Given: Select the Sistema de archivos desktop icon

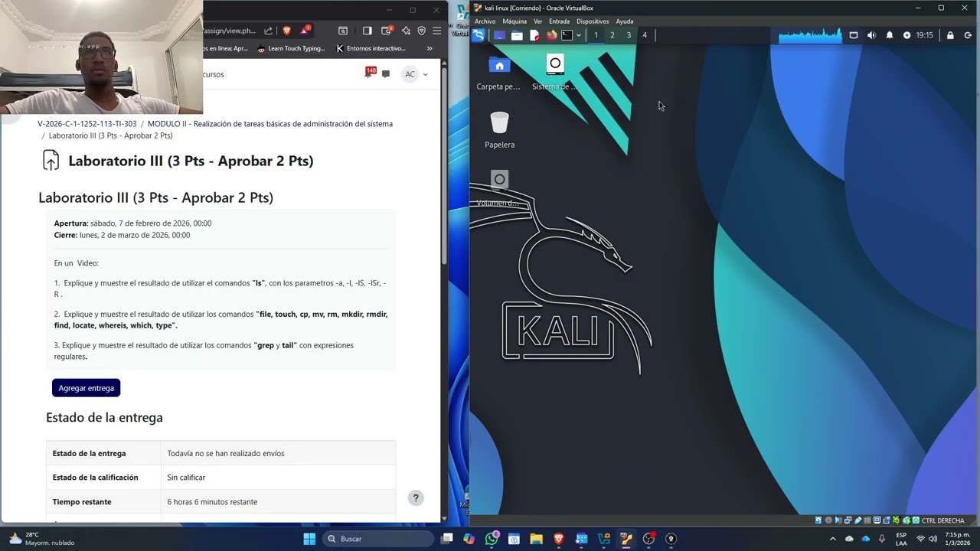Looking at the screenshot, I should click(555, 73).
